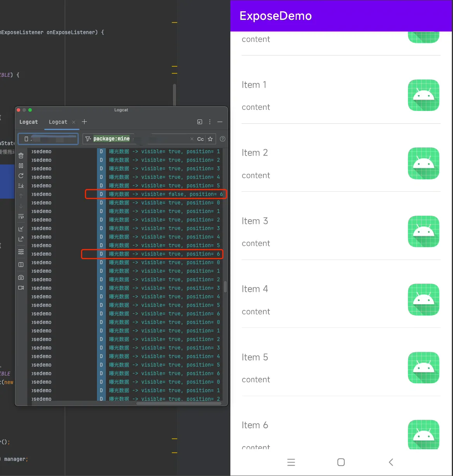Tap the Android icon of Item 5

[x=424, y=368]
